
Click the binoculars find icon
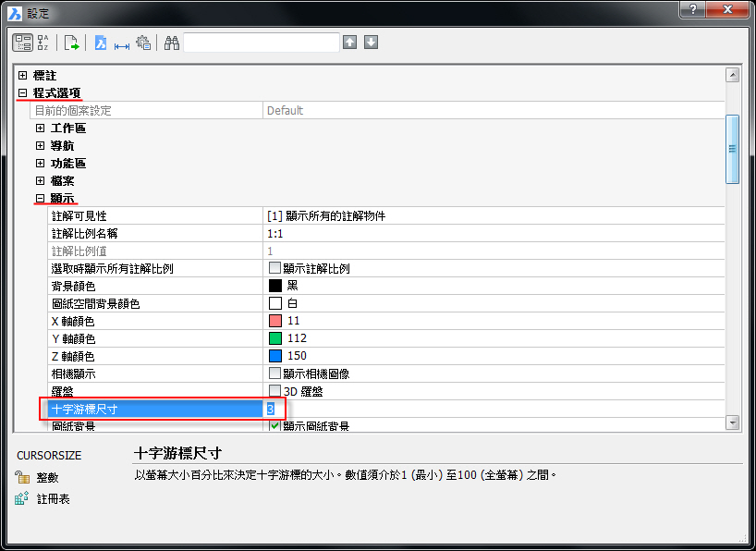coord(172,43)
